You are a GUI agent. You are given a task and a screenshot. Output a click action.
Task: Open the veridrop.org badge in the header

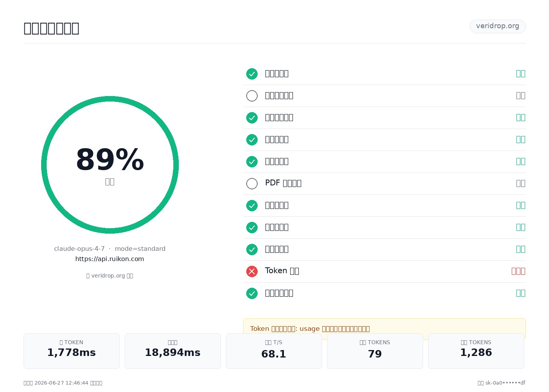click(x=498, y=26)
